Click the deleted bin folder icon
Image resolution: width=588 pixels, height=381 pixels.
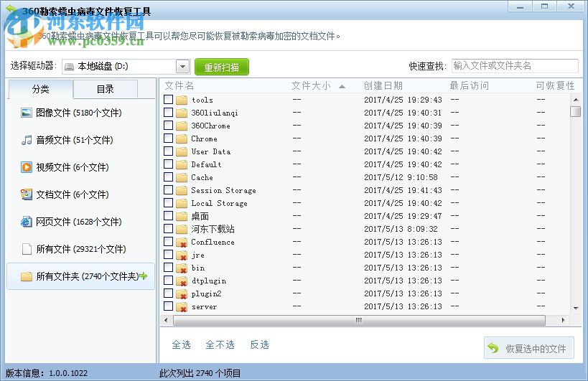182,268
